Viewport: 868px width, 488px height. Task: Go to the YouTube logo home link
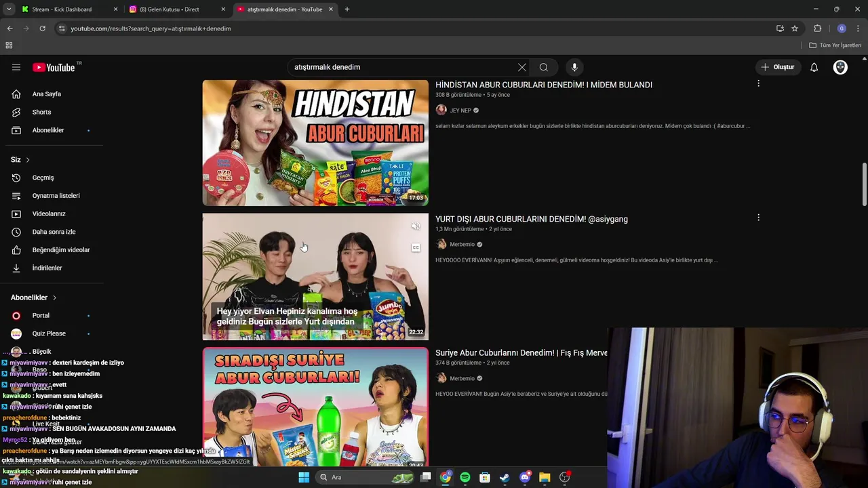tap(54, 67)
